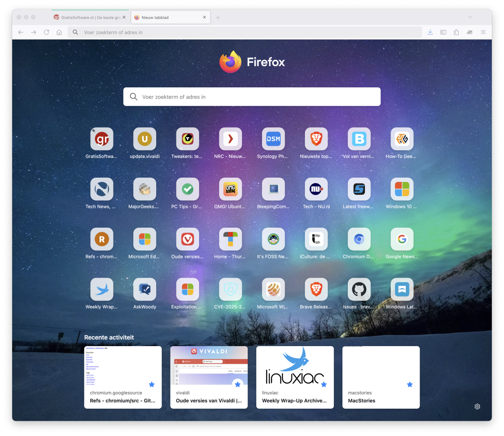
Task: Close the Nieuw tabblad tab
Action: tap(205, 17)
